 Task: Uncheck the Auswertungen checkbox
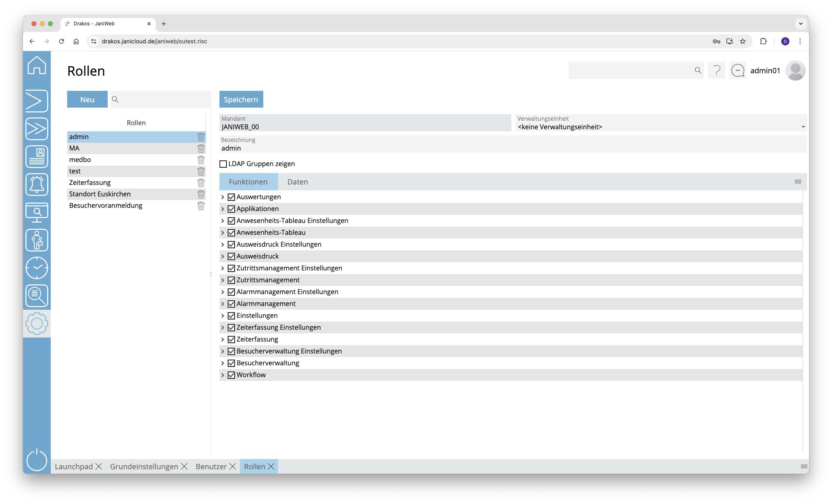[x=231, y=197]
